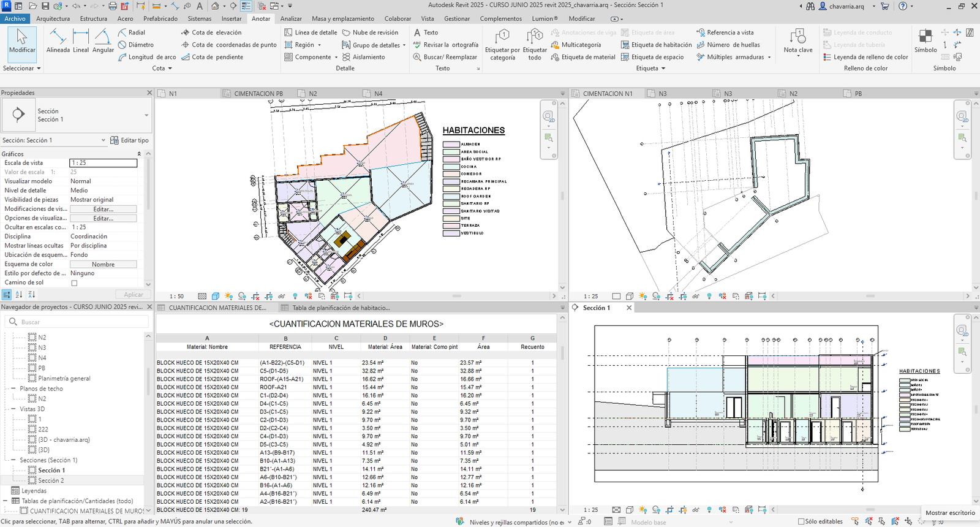Select the Aislamiento tool
Viewport: 980px width, 527px height.
364,57
